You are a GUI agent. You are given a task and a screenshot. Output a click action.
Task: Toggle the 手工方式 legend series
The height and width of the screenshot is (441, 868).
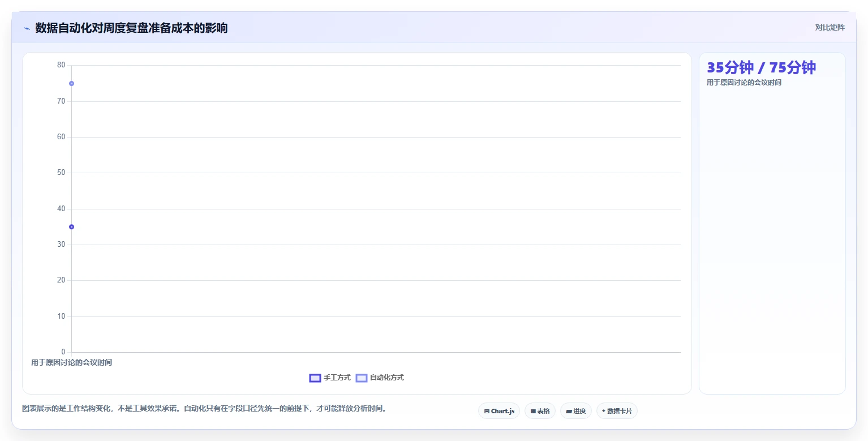point(330,378)
